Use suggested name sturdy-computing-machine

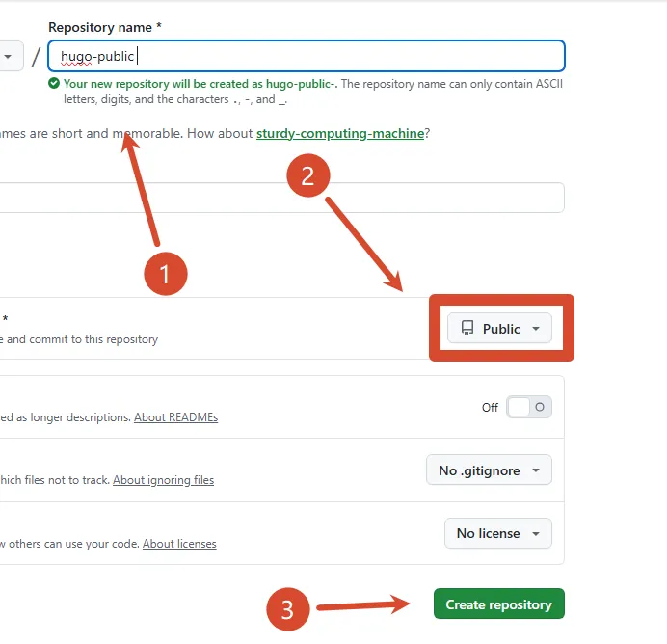click(340, 134)
